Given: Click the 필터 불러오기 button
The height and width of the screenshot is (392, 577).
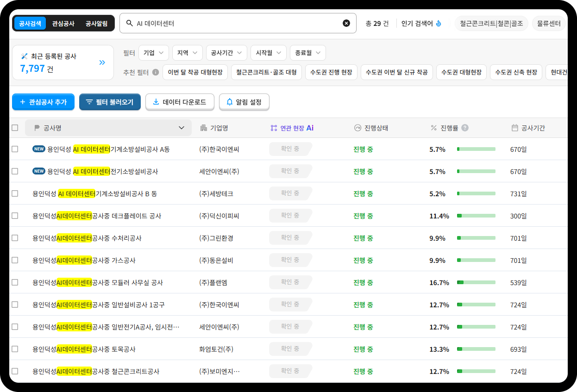Looking at the screenshot, I should [110, 102].
